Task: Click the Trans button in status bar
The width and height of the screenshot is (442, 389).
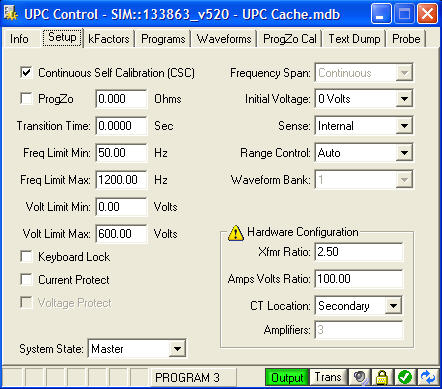Action: tap(328, 377)
